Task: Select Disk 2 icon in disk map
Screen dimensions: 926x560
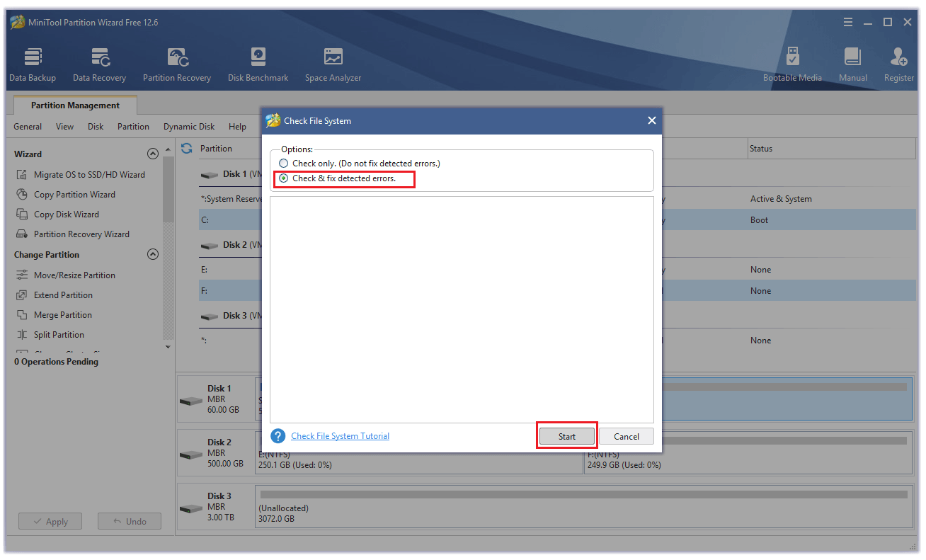Action: point(190,455)
